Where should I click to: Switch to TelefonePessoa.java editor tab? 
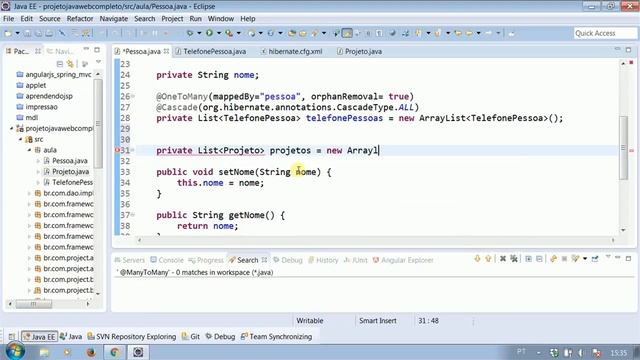coord(211,51)
